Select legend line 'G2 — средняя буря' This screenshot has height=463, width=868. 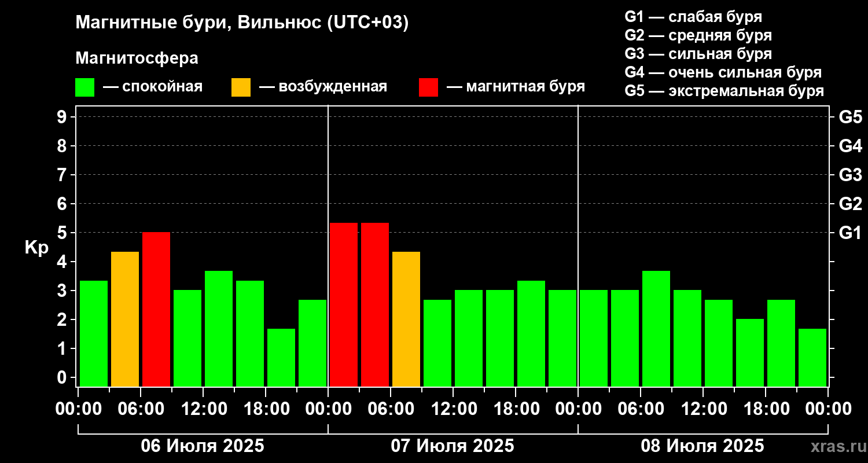pyautogui.click(x=698, y=35)
